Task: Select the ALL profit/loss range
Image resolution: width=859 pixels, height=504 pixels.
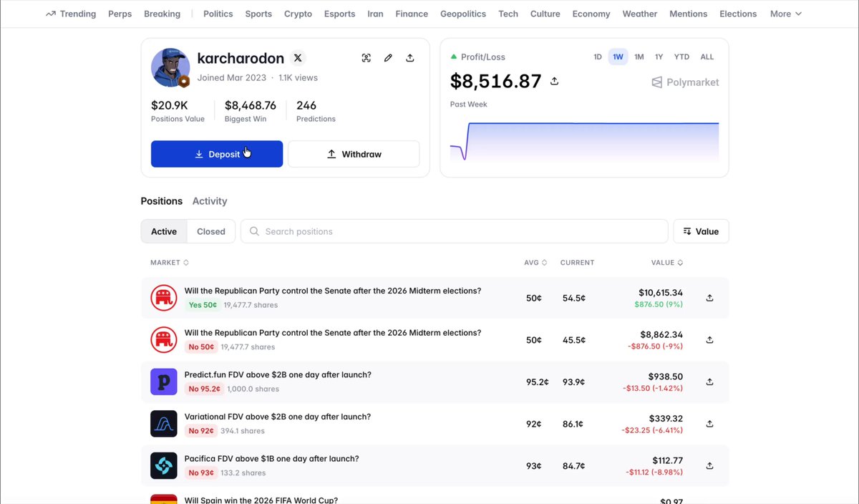Action: tap(707, 57)
